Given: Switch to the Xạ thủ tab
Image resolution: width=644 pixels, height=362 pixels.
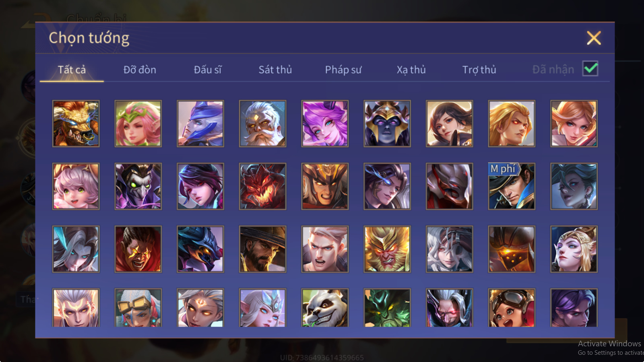Looking at the screenshot, I should pos(411,70).
